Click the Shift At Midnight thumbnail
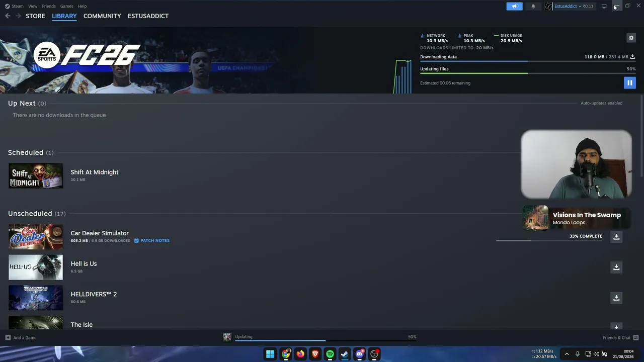The width and height of the screenshot is (644, 362). (36, 176)
